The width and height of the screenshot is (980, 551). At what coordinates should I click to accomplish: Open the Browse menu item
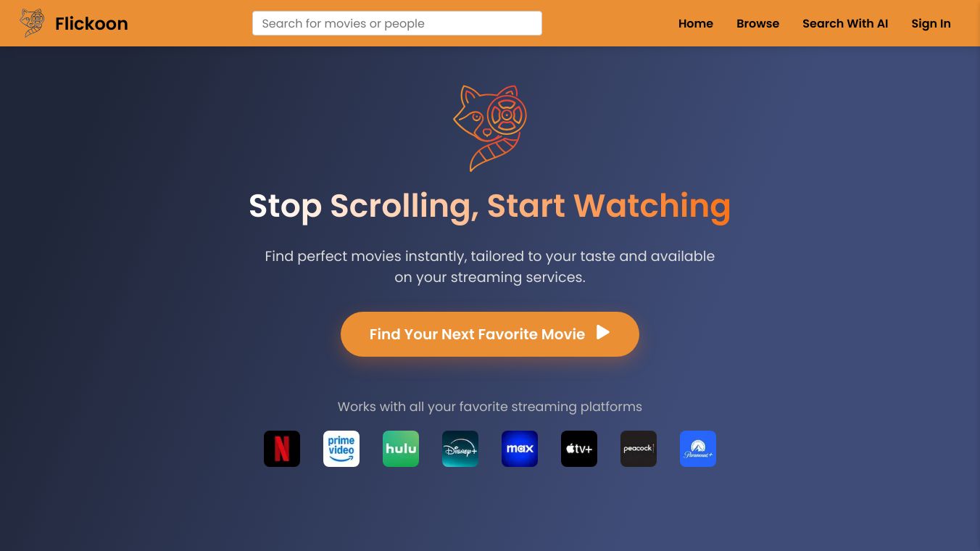757,23
